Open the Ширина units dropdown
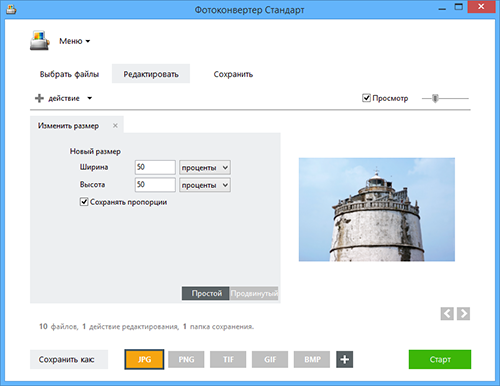This screenshot has height=386, width=500. (205, 167)
